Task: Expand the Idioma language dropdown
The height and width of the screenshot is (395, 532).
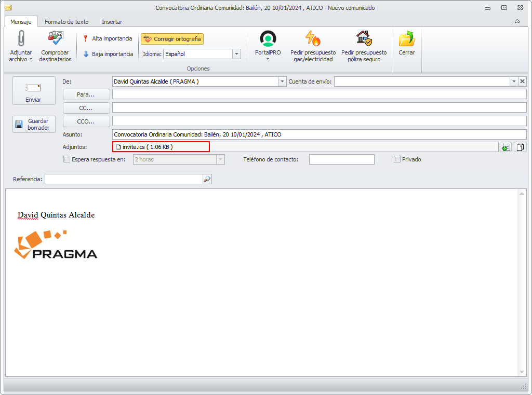Action: click(x=236, y=54)
